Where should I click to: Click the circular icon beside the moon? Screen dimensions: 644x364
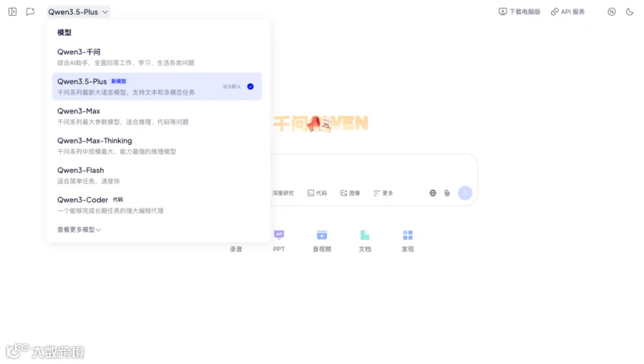[x=612, y=12]
